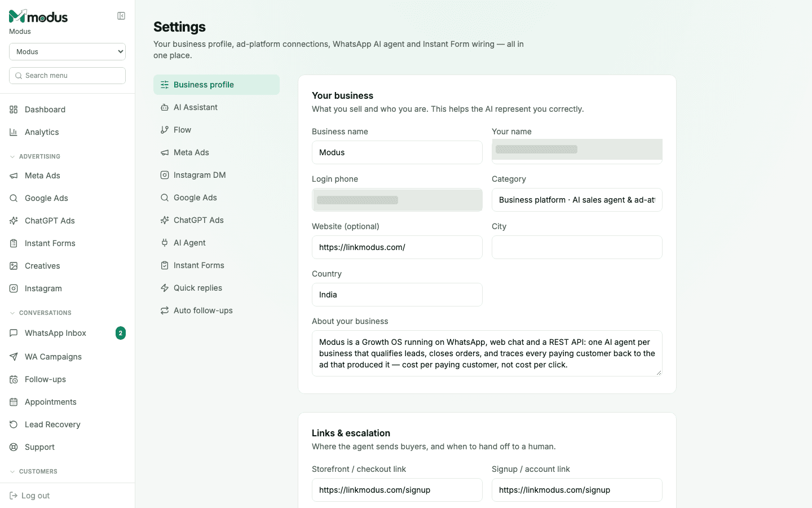Click the Lead Recovery refresh icon
Viewport: 812px width, 508px height.
[14, 424]
